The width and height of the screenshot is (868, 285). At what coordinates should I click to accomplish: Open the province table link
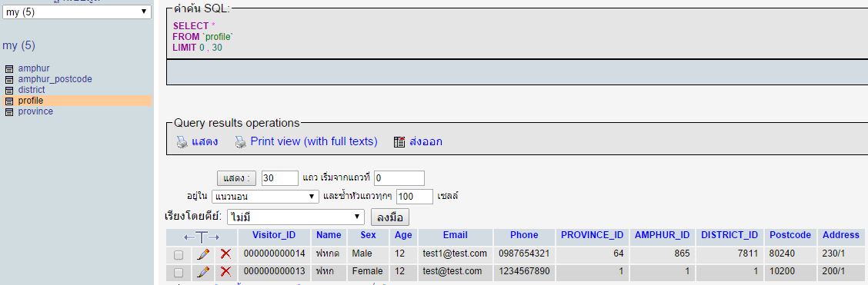35,111
